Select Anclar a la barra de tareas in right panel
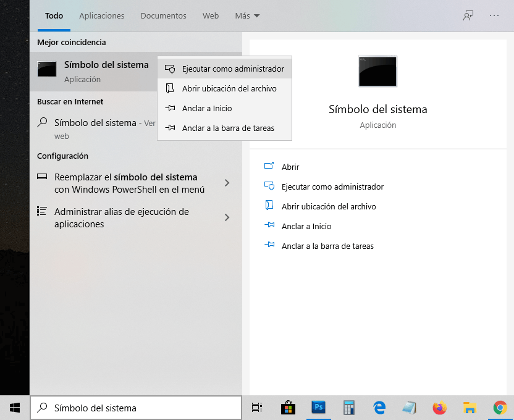The height and width of the screenshot is (420, 514). 327,246
